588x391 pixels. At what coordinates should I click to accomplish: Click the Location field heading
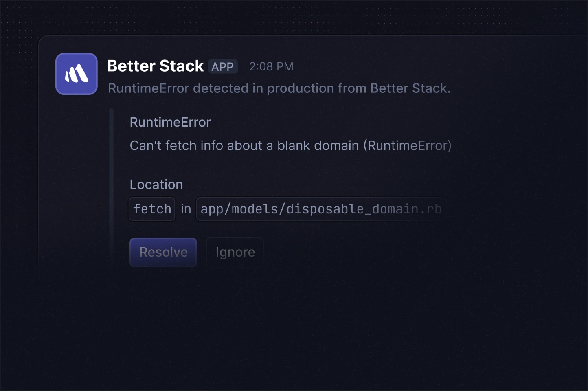pos(156,185)
